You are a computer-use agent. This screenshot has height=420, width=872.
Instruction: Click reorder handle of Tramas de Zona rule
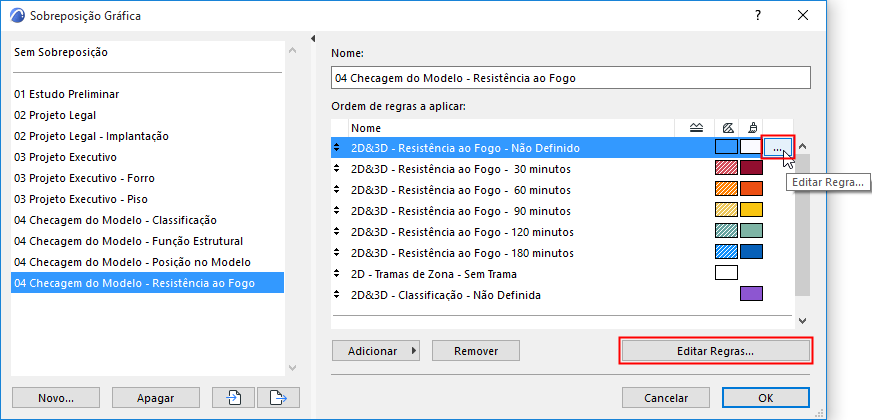click(337, 273)
